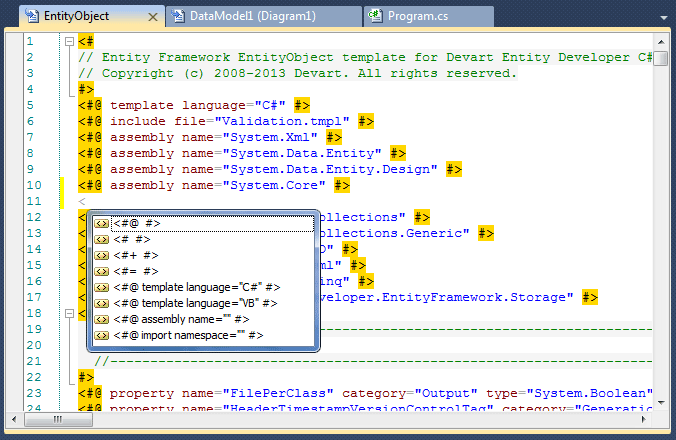The width and height of the screenshot is (676, 440).
Task: Click the vertical scrollbar up arrow
Action: 660,42
